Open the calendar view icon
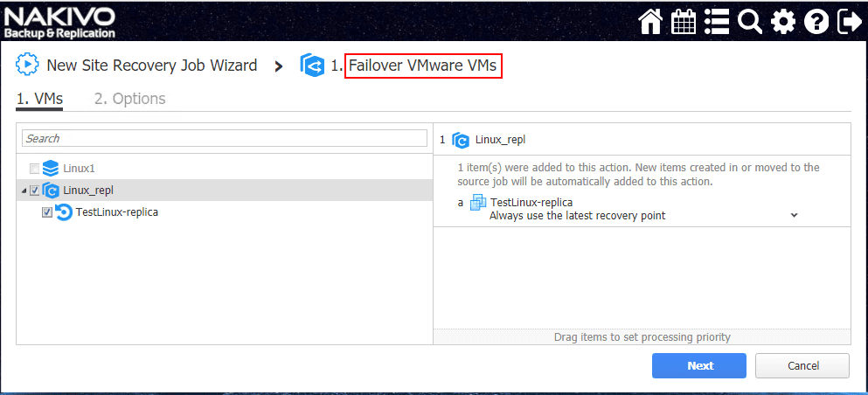868x395 pixels. click(684, 22)
